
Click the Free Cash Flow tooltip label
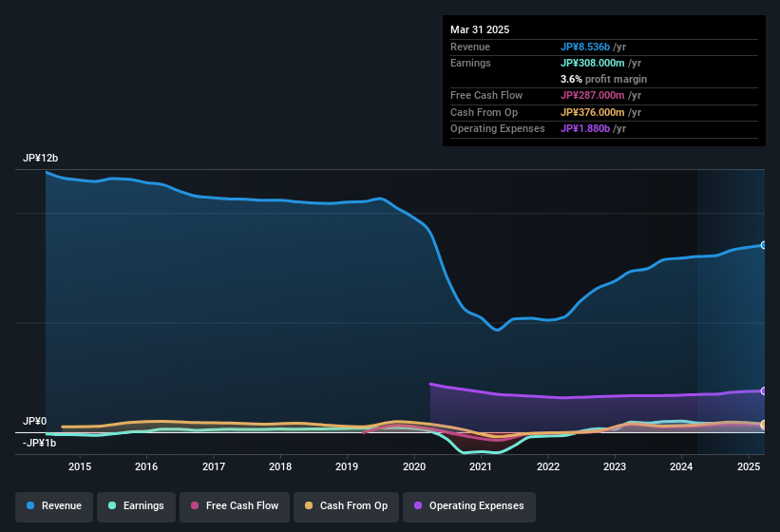click(486, 95)
